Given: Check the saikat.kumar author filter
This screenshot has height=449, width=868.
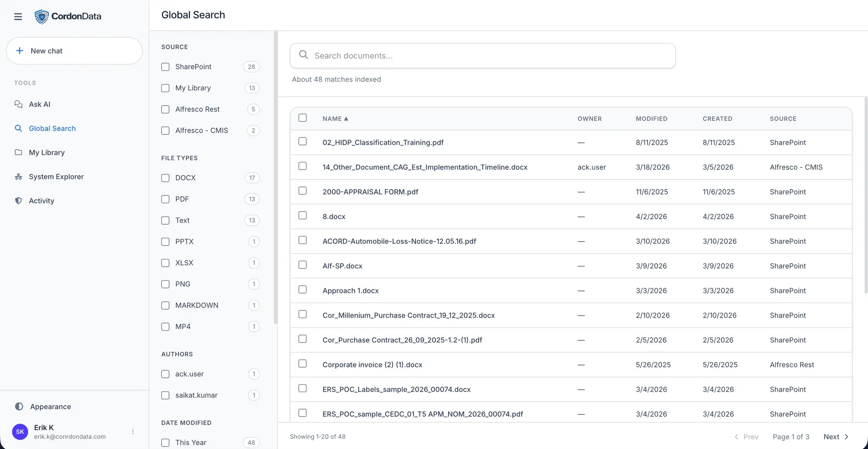Looking at the screenshot, I should pos(165,395).
